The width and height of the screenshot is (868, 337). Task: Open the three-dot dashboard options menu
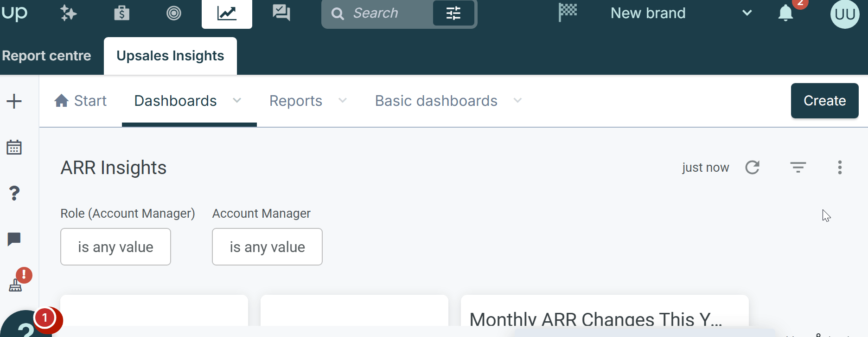840,167
